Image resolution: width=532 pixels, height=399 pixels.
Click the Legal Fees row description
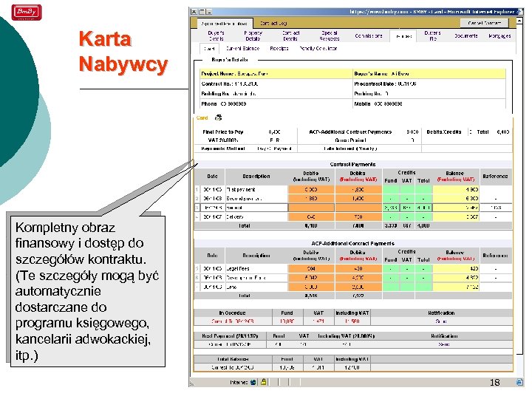pyautogui.click(x=238, y=268)
